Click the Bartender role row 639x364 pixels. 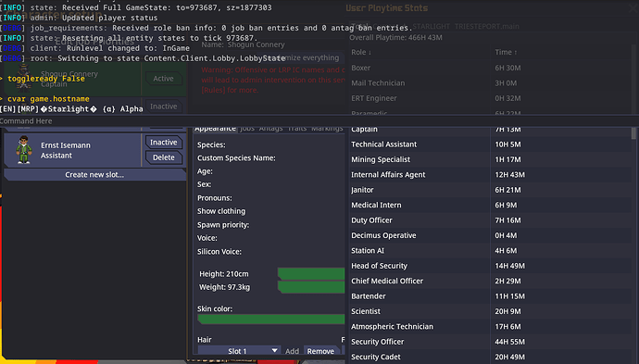point(491,296)
